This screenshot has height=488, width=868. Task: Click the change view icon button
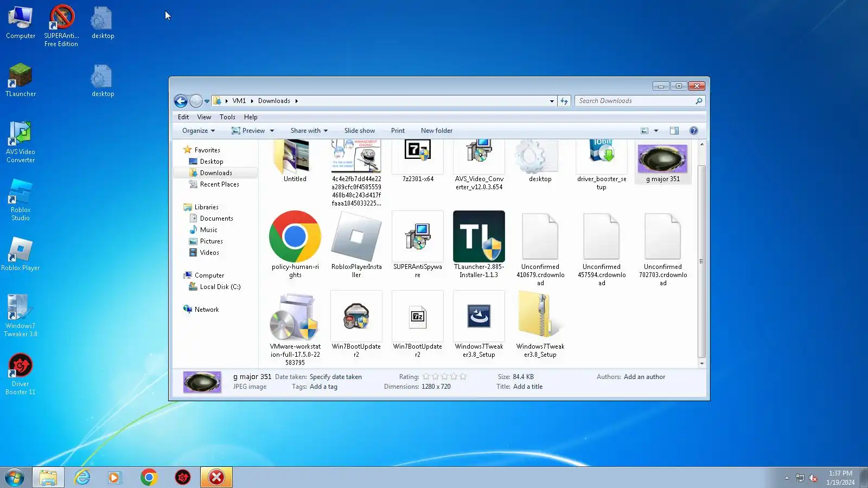(x=644, y=131)
